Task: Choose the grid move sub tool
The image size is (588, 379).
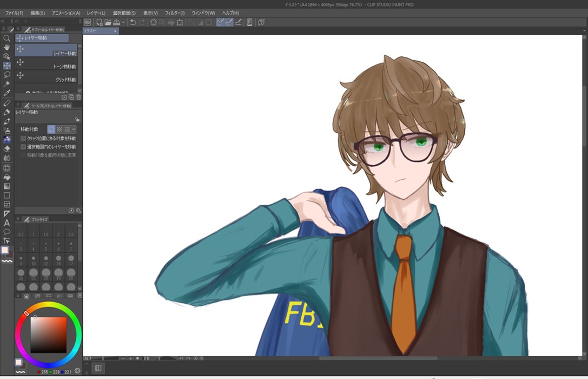Action: (46, 77)
